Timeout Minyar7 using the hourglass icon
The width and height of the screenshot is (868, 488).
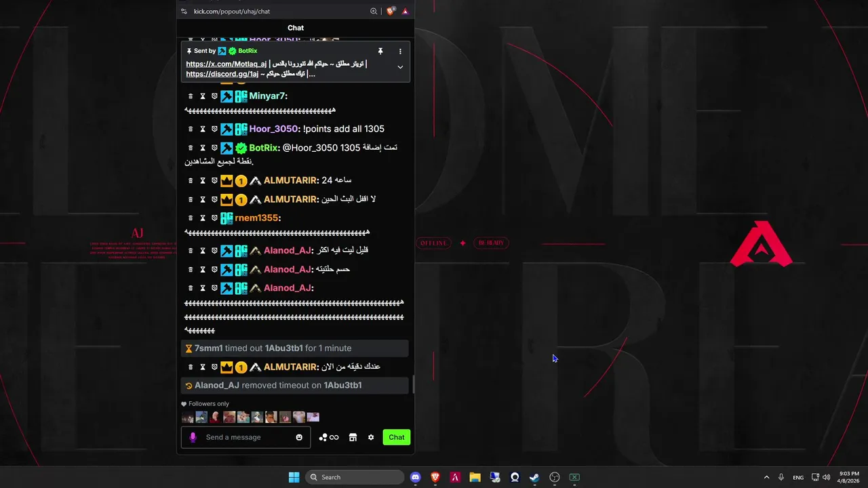(x=203, y=96)
